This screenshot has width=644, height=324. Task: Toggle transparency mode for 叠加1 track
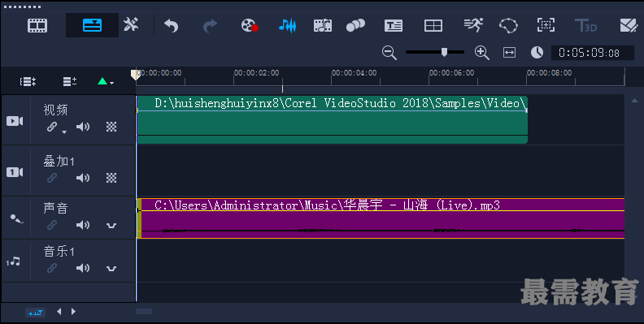111,178
